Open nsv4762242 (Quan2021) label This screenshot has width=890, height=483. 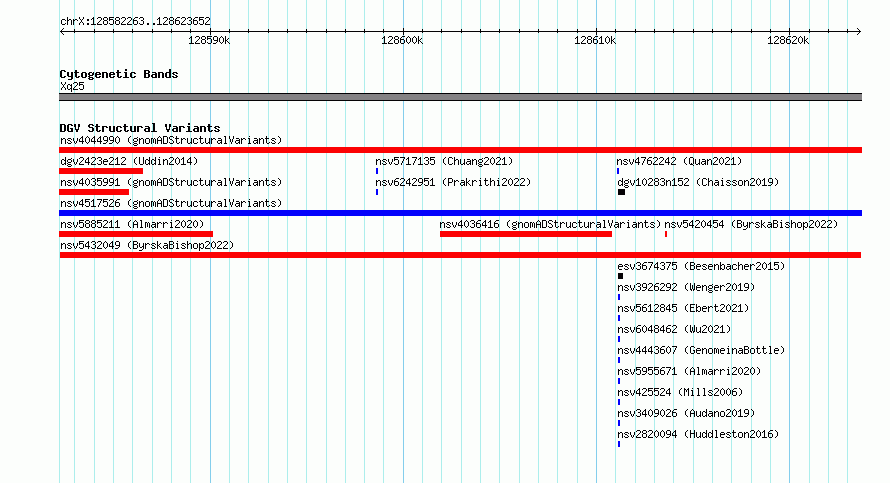tap(679, 161)
